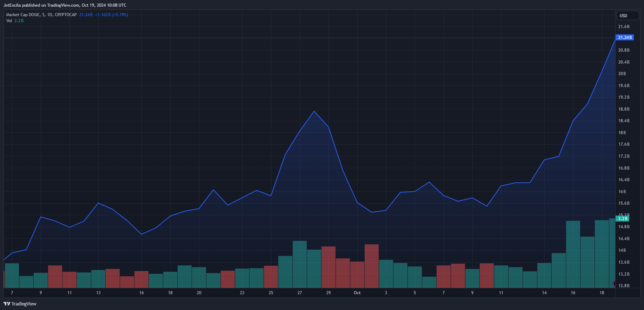Click the Oct 19, 2024 10:08 UTC timestamp

104,5
